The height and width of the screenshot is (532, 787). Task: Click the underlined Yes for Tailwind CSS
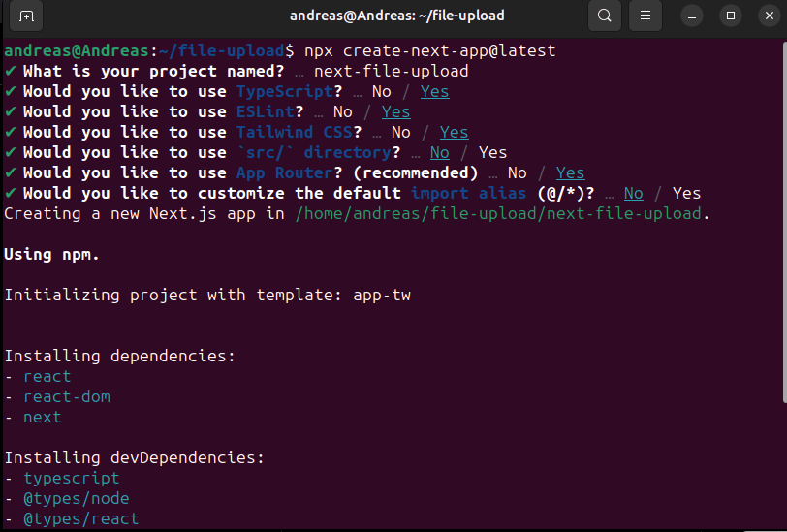click(x=454, y=132)
